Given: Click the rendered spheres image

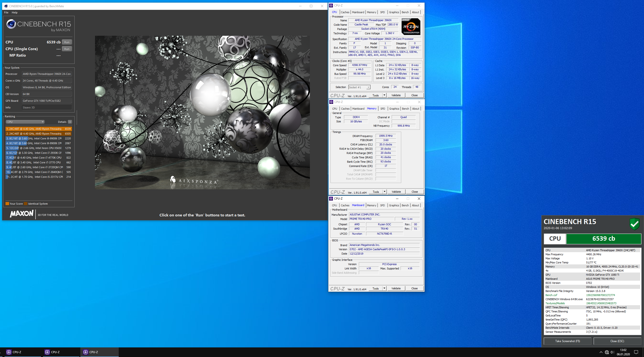Looking at the screenshot, I should (202, 112).
